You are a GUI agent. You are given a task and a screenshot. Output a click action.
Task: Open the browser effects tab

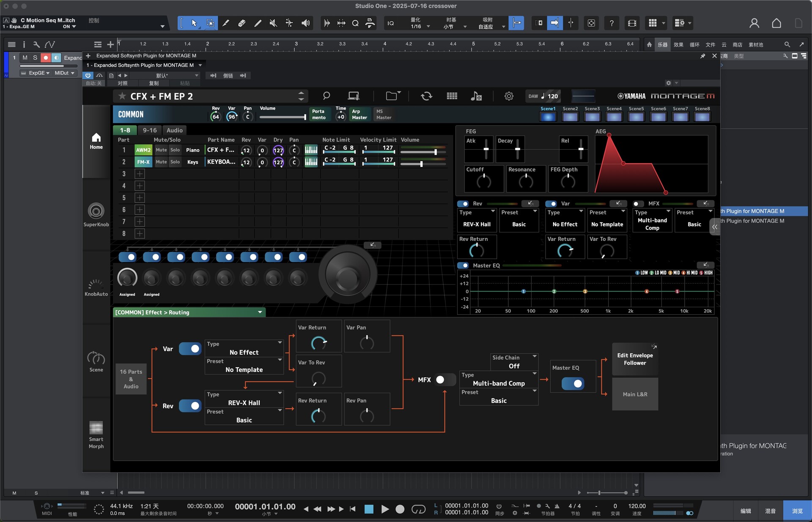[x=678, y=44]
